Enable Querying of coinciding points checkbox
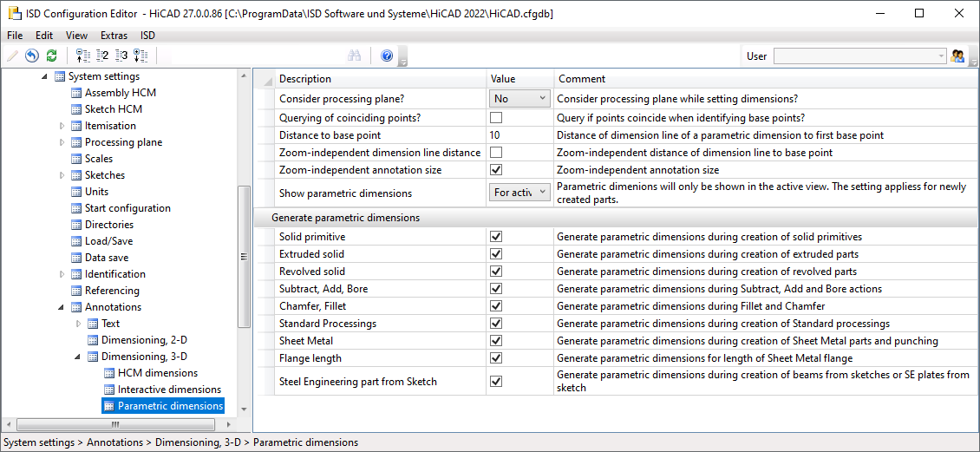This screenshot has height=452, width=980. click(x=496, y=118)
